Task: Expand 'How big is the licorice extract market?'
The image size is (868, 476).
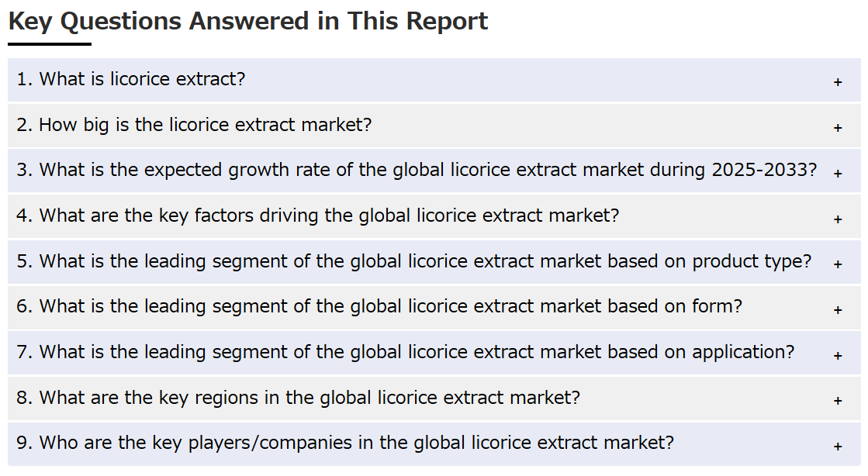Action: pos(434,126)
